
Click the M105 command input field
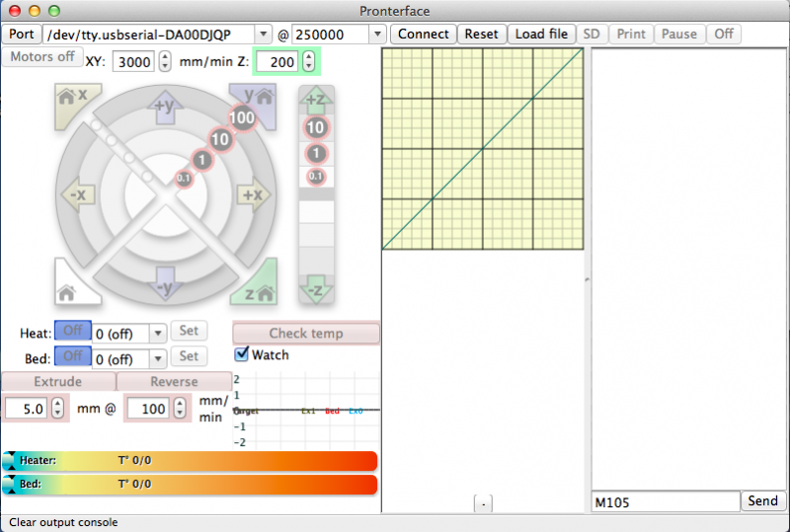[664, 501]
